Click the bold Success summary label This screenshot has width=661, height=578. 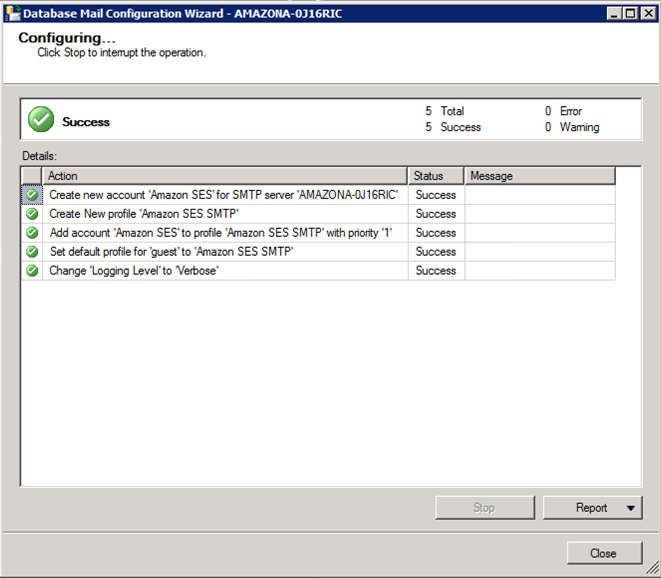pyautogui.click(x=86, y=122)
